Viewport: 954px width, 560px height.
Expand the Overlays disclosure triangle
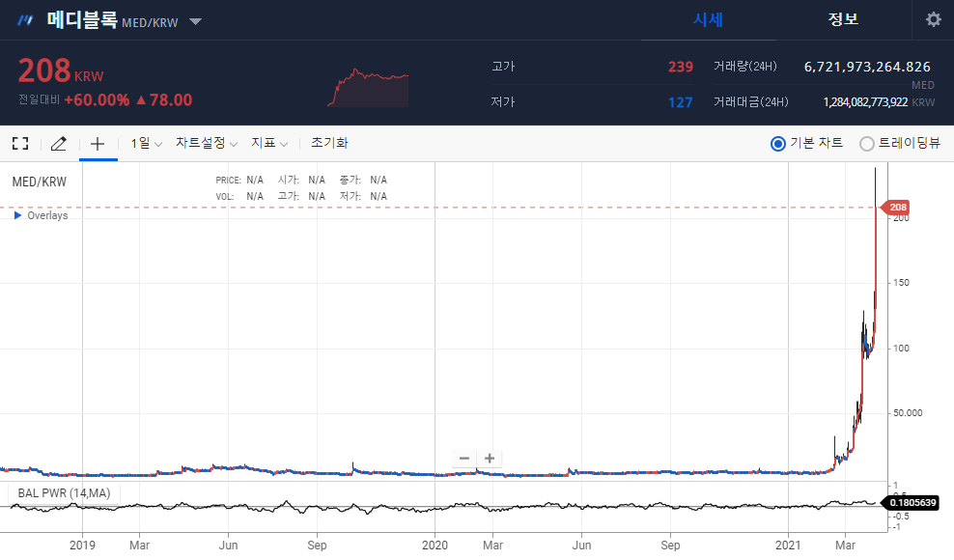pos(17,215)
